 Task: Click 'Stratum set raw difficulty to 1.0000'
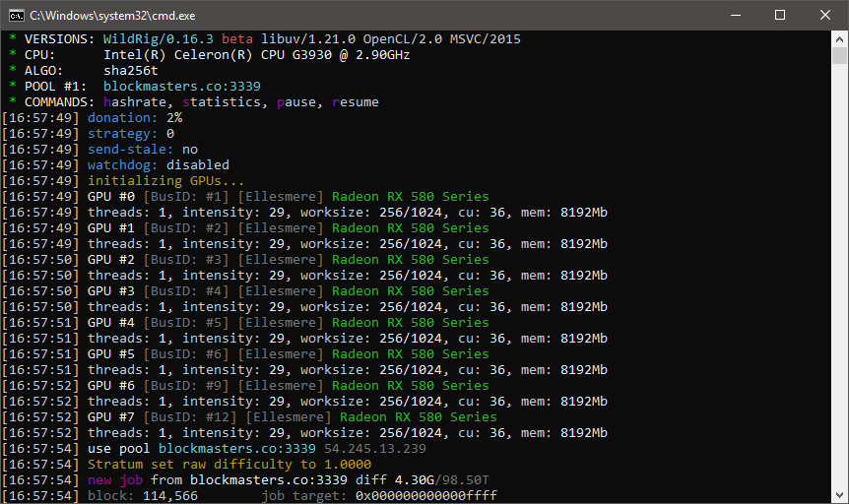point(229,464)
